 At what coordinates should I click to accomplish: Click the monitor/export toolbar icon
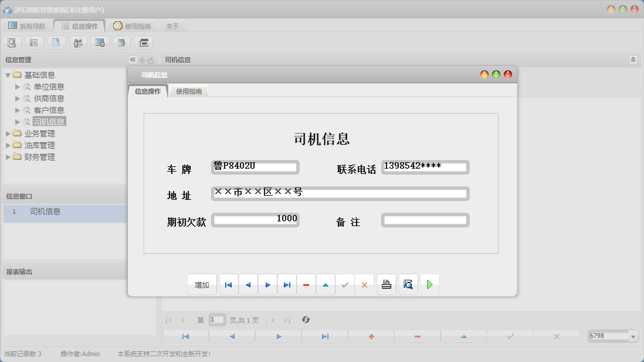pos(100,42)
